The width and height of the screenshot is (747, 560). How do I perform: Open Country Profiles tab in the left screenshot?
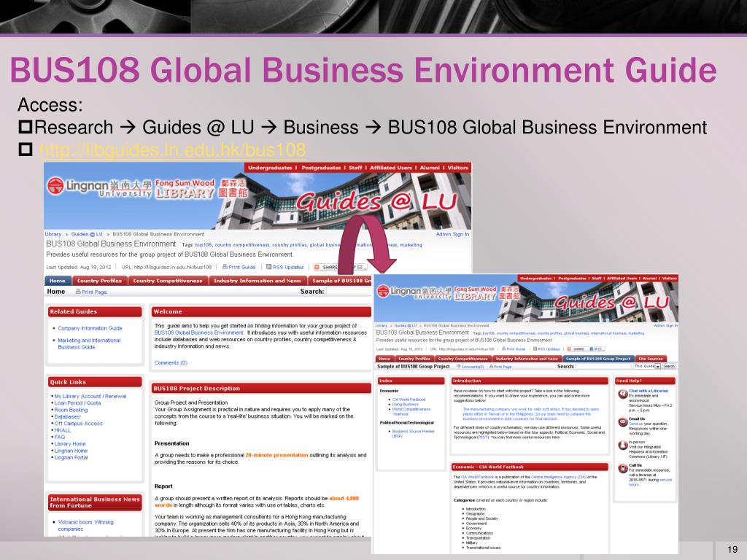pyautogui.click(x=99, y=281)
